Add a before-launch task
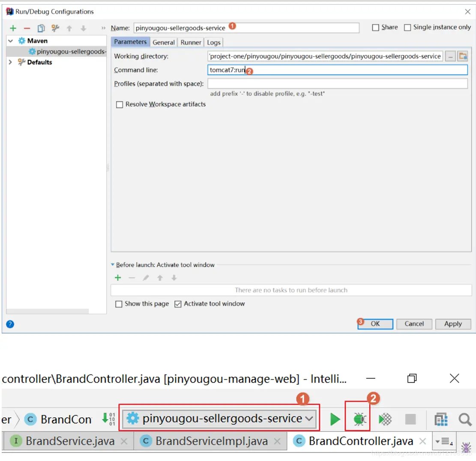This screenshot has height=461, width=476. click(x=118, y=277)
